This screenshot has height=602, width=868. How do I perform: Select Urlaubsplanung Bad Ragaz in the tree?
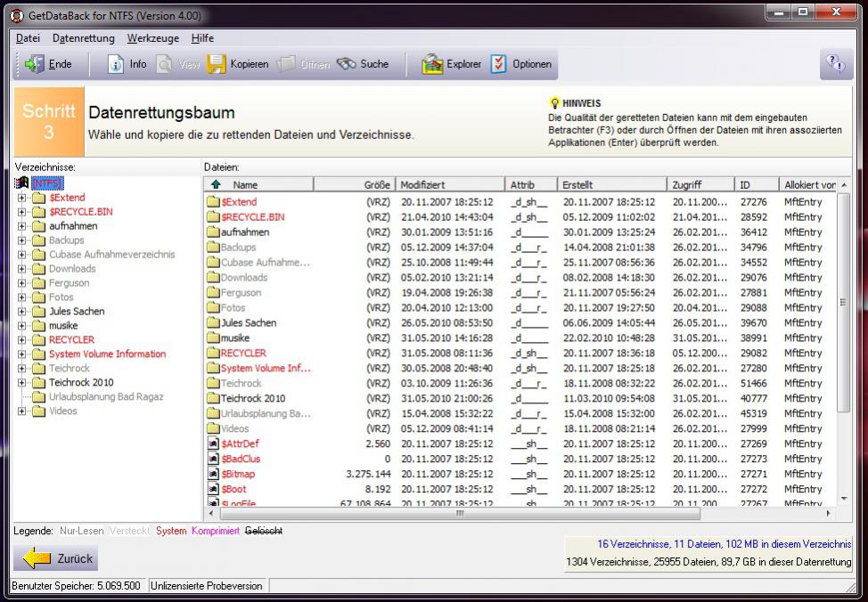click(x=106, y=396)
